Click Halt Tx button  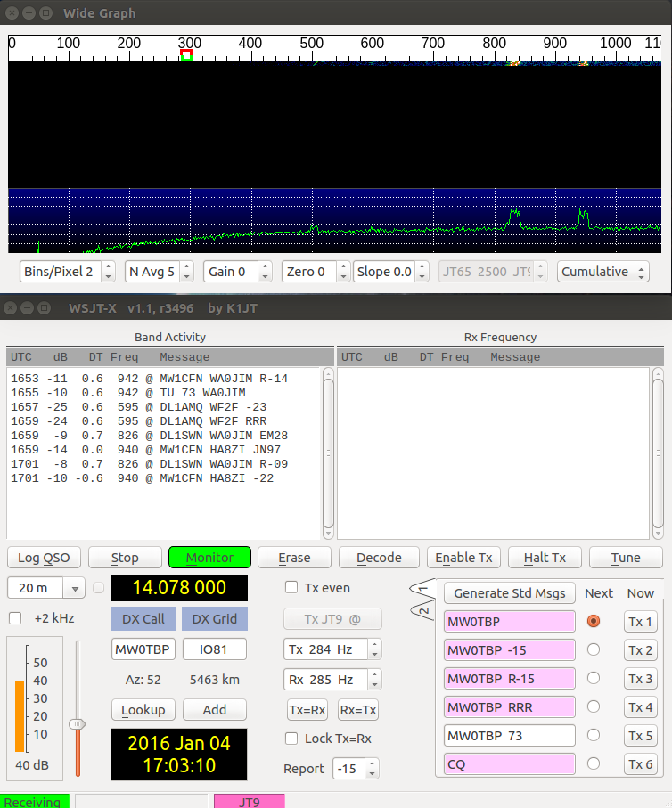(x=545, y=558)
